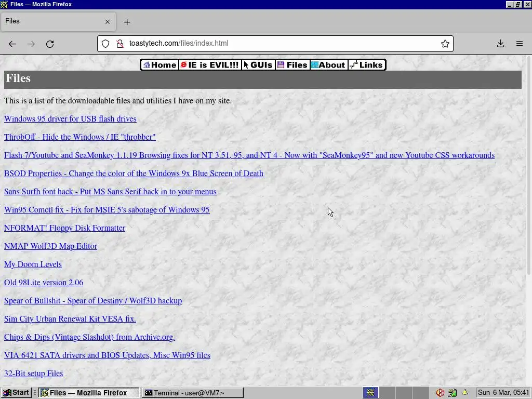Select the first workspace pager cell

(371, 393)
